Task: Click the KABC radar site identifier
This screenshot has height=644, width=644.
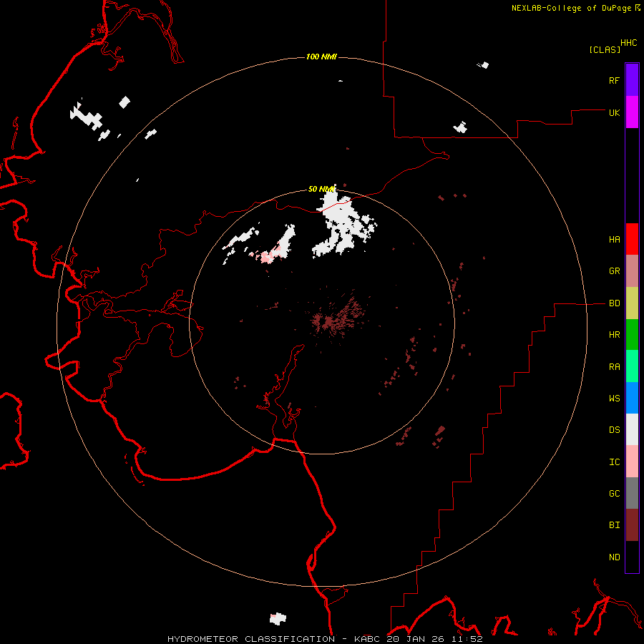Action: (x=367, y=639)
